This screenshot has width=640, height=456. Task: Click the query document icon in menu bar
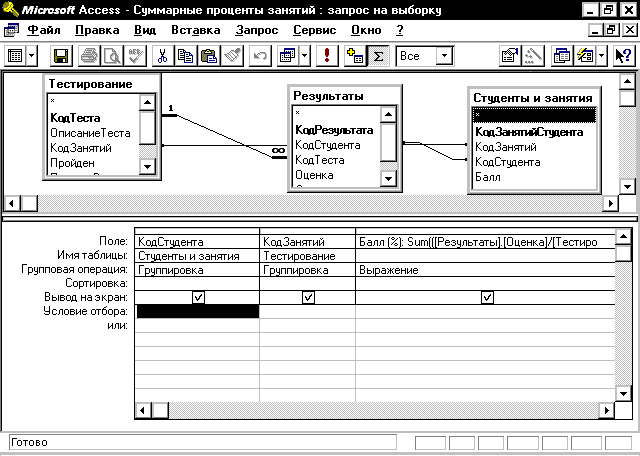11,30
